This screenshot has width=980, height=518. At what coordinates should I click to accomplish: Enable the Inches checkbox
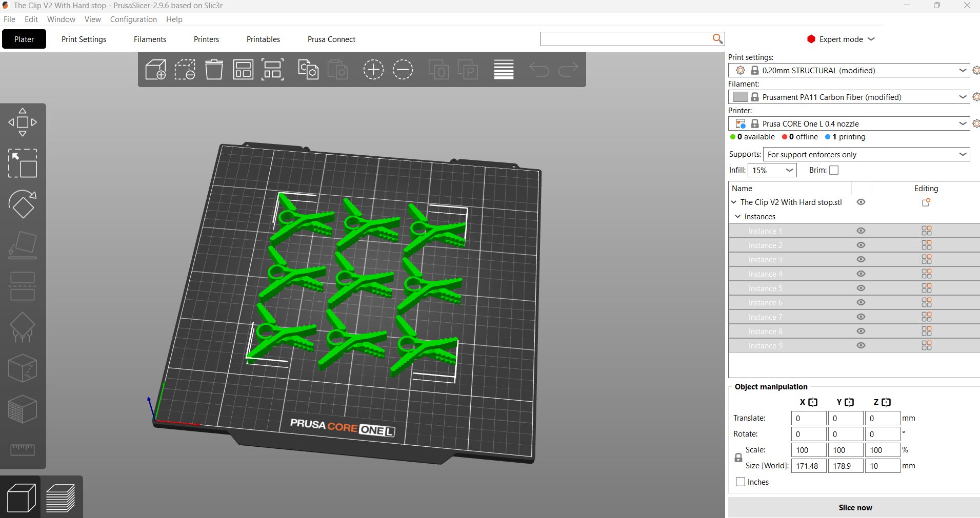(x=741, y=482)
